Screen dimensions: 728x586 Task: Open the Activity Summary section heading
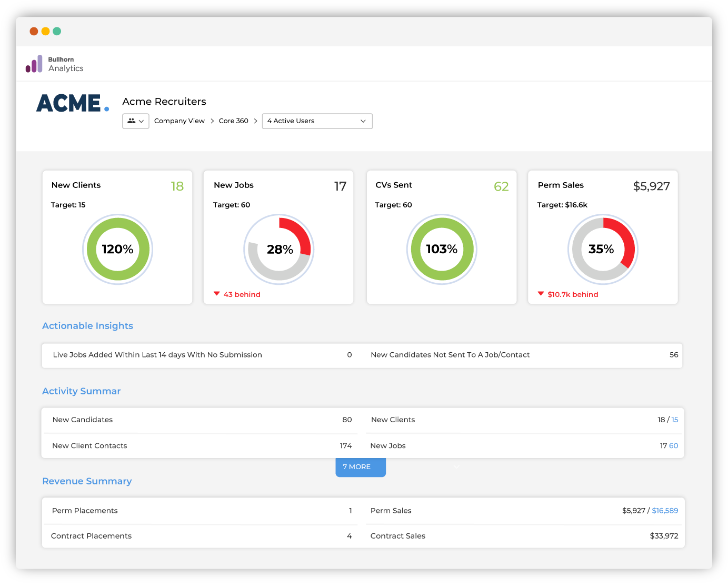(x=82, y=391)
